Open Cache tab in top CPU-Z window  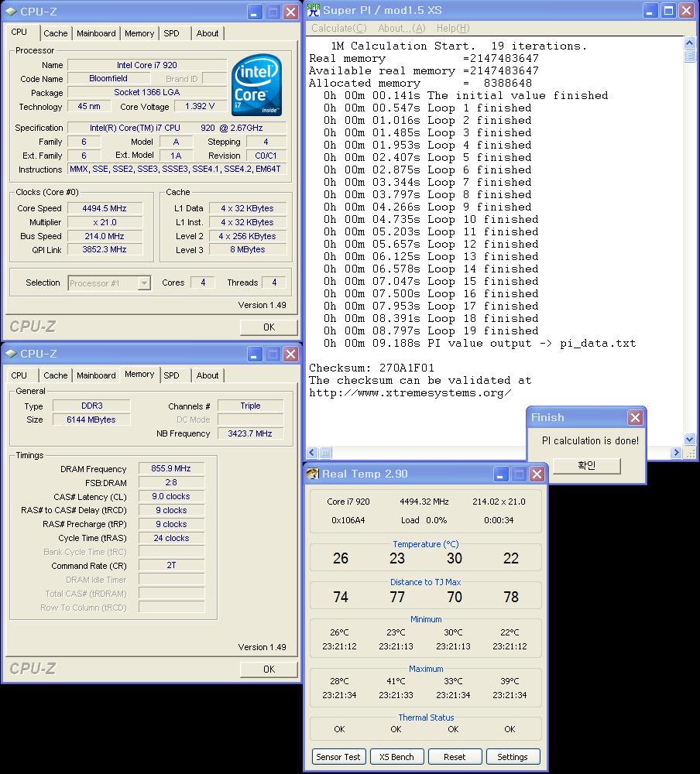(55, 33)
